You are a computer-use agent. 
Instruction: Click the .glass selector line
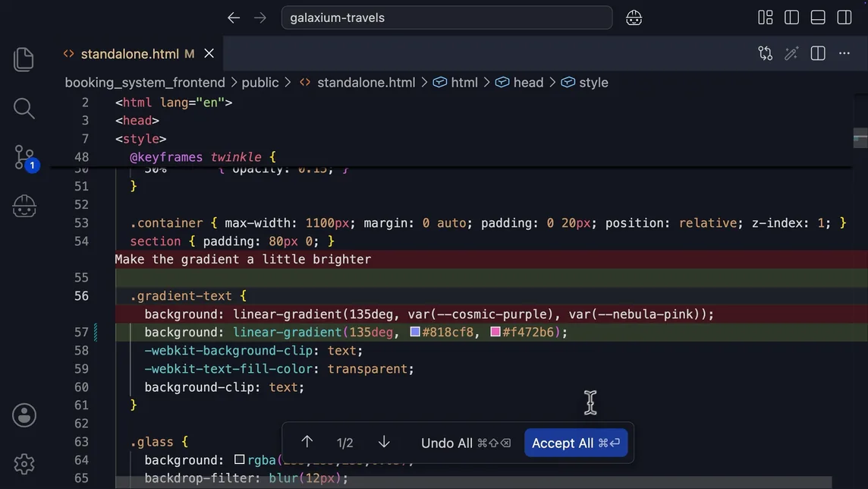click(x=159, y=442)
